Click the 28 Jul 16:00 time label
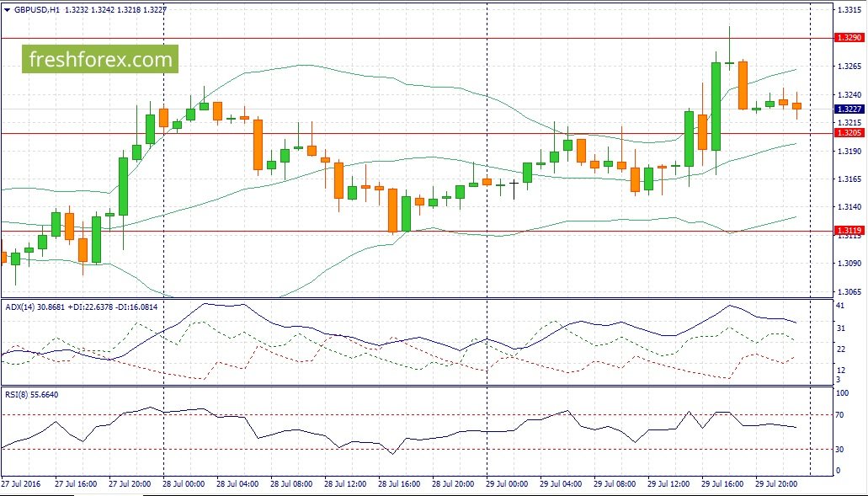Screen dimensions: 868x496 pyautogui.click(x=400, y=483)
